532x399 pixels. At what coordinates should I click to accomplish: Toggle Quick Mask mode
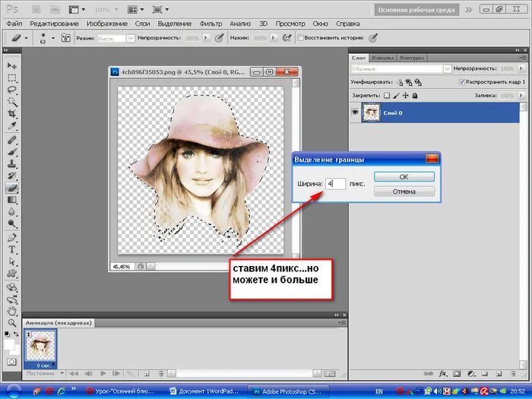(11, 362)
